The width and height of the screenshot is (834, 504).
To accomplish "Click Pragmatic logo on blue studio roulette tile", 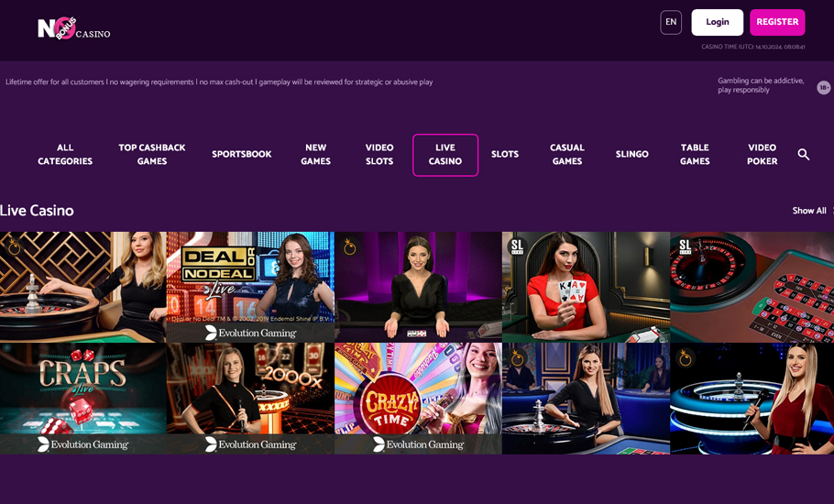I will coord(517,358).
